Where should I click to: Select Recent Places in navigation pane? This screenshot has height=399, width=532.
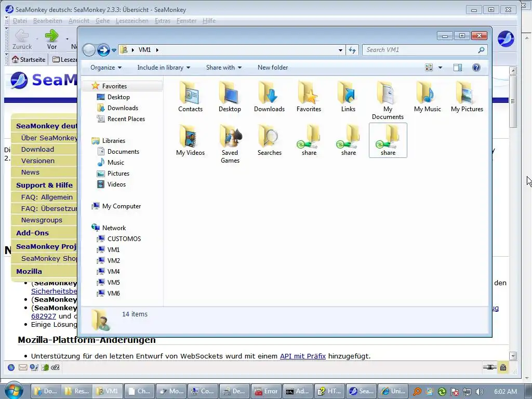point(126,119)
